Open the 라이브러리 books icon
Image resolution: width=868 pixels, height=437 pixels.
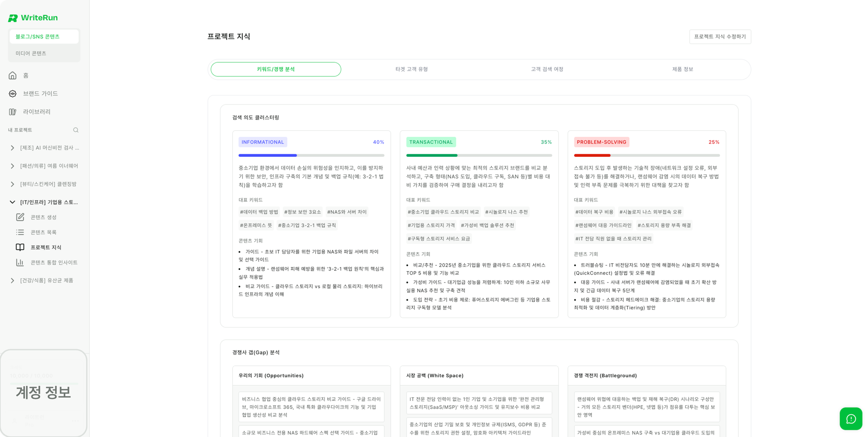(13, 112)
